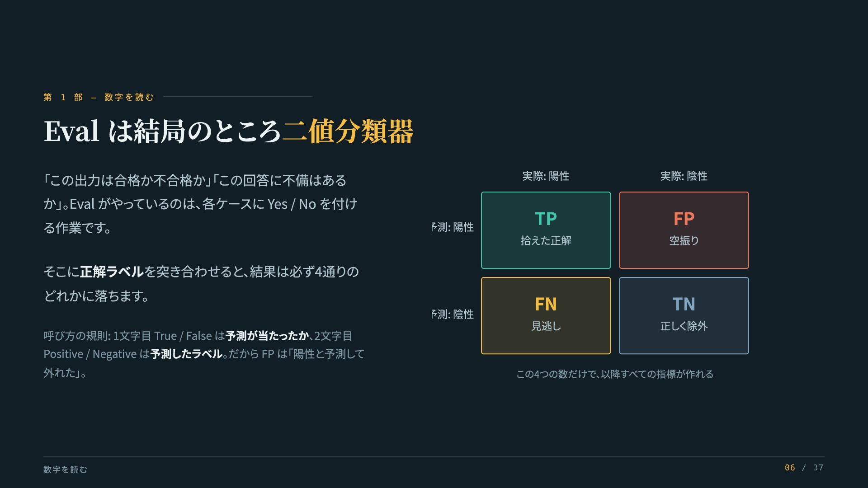Image resolution: width=868 pixels, height=488 pixels.
Task: Click the TN confusion matrix cell
Action: (x=684, y=316)
